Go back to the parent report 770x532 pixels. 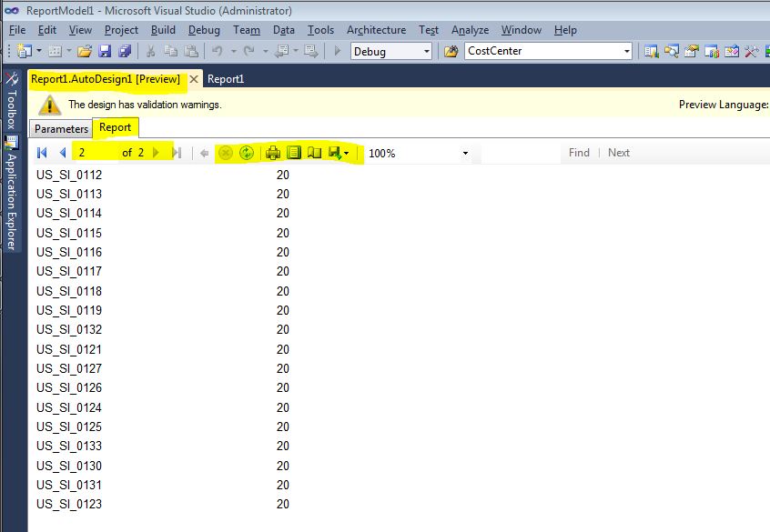click(205, 152)
